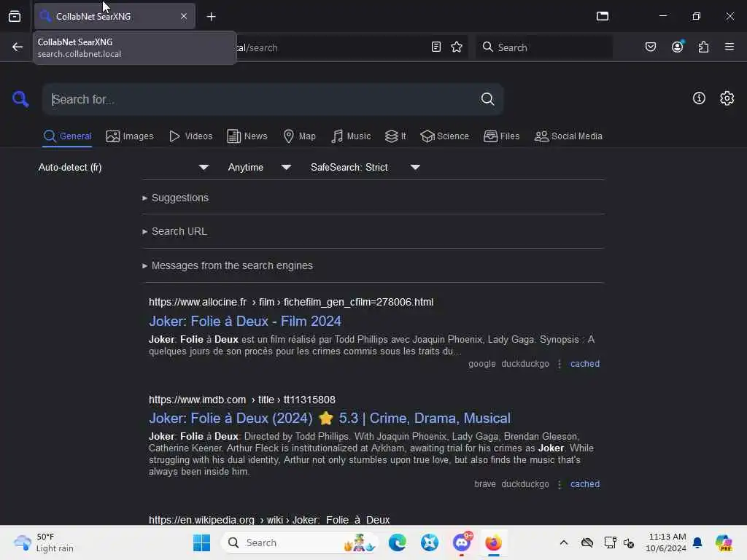Open the imdb.com result URL

tap(242, 400)
